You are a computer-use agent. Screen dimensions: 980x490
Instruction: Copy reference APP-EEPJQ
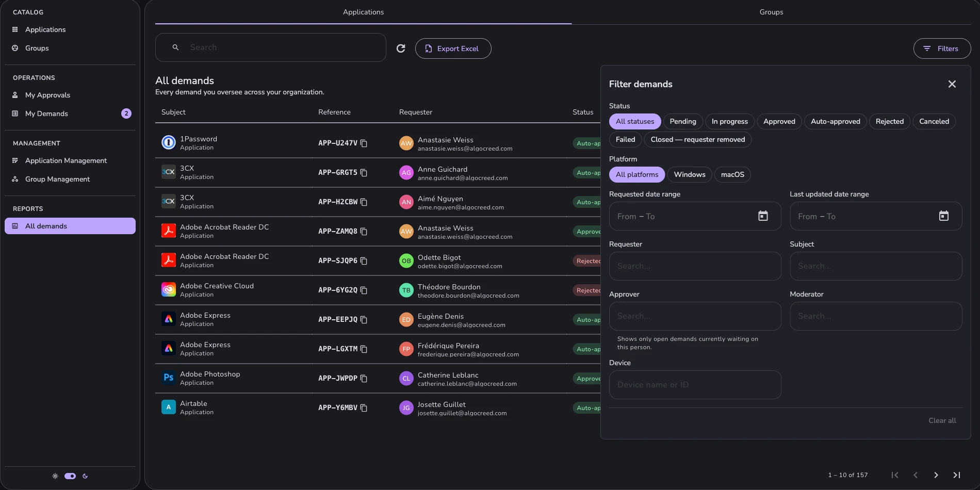(x=364, y=320)
